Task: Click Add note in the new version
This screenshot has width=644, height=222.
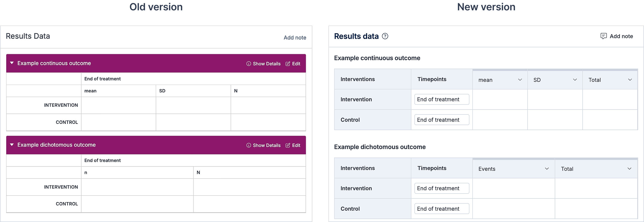Action: 621,36
